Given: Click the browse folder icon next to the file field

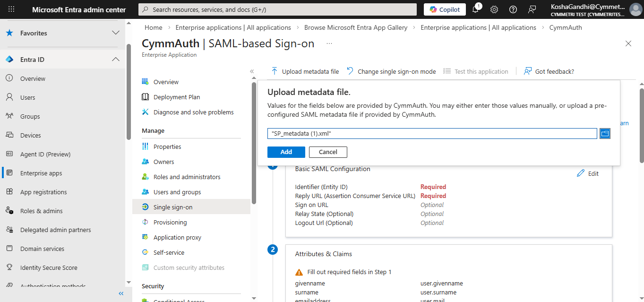Looking at the screenshot, I should (605, 134).
